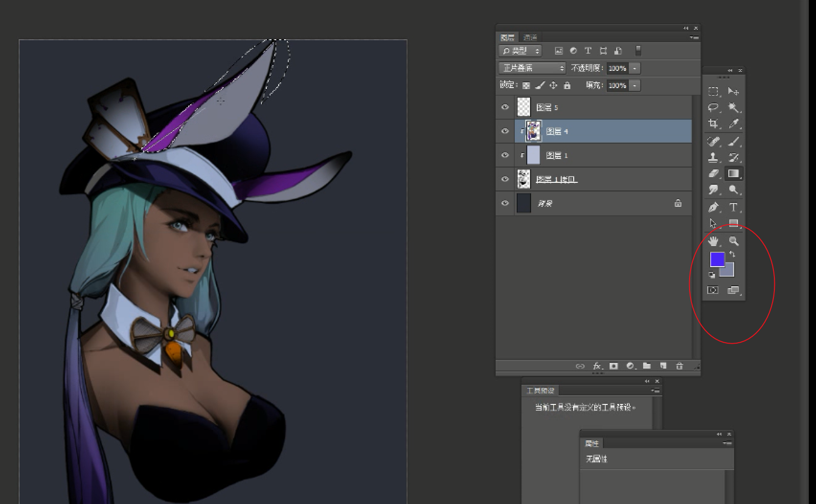Screen dimensions: 816x504
Task: Select the 图层 1 layer thumbnail
Action: coord(533,155)
